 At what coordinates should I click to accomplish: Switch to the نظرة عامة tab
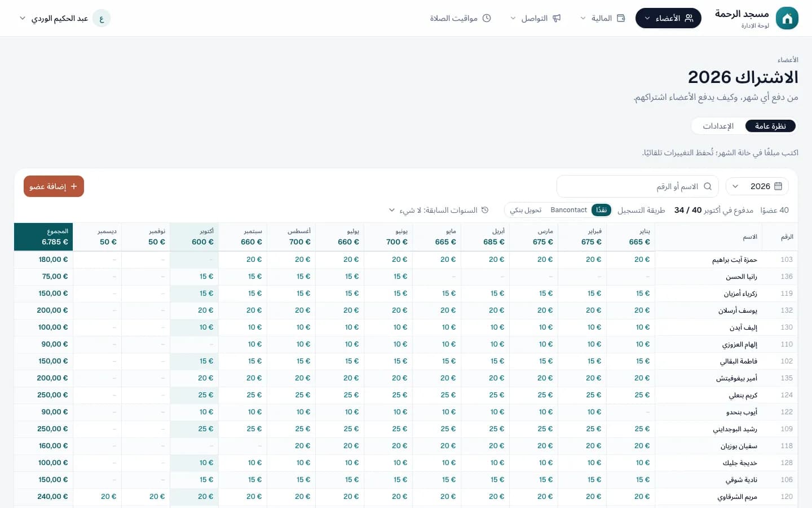click(770, 126)
